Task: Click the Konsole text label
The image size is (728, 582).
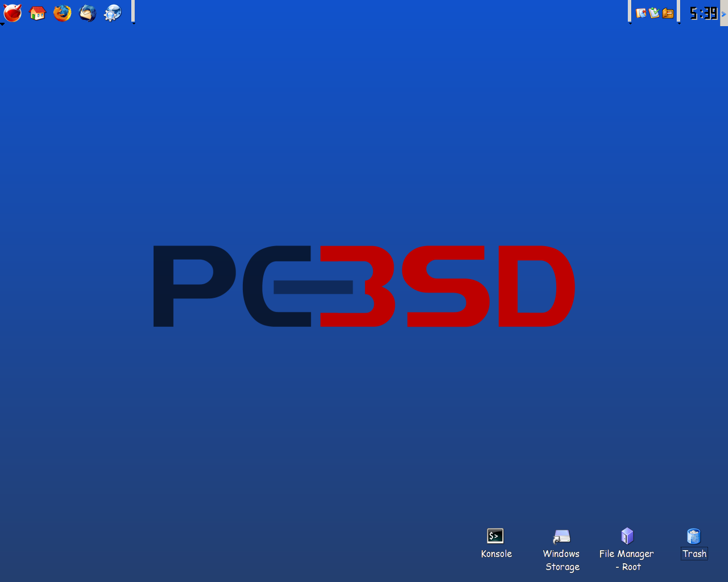Action: click(496, 554)
